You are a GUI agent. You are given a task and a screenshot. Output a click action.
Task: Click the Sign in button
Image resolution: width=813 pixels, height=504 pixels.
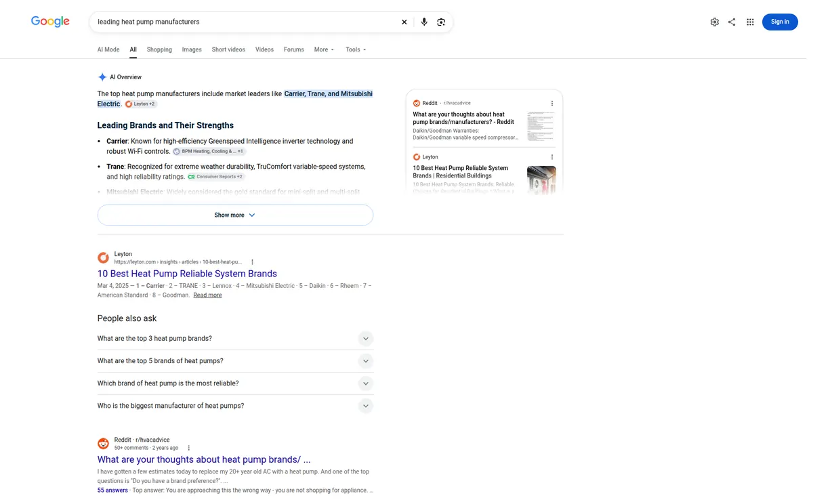[780, 22]
